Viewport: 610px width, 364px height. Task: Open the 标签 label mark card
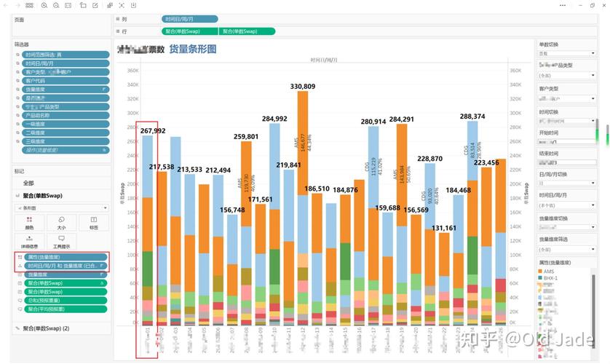coord(94,223)
